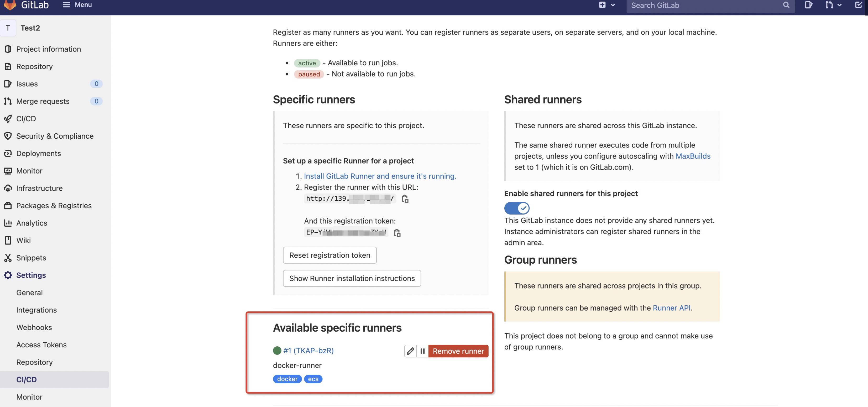Click the GitLab fox logo

(10, 5)
